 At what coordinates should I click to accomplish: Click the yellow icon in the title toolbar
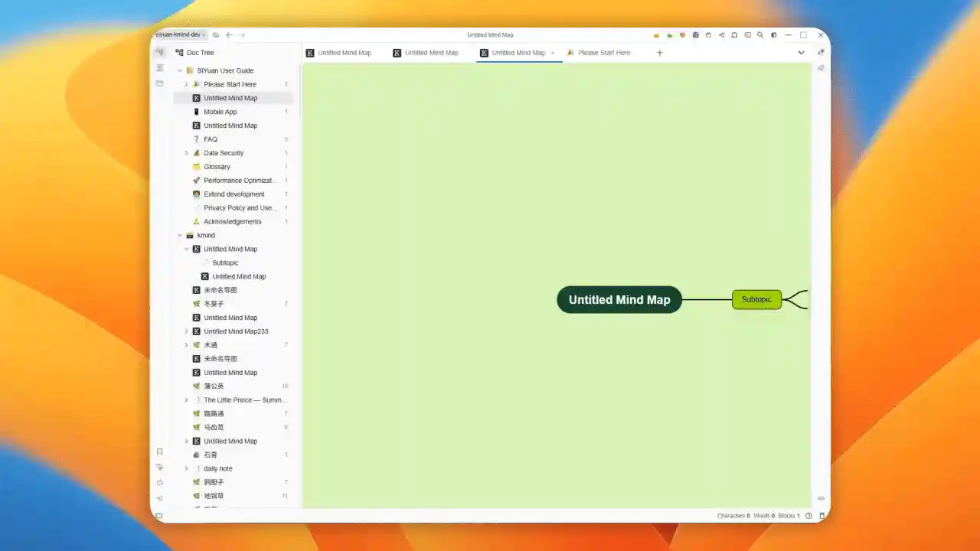tap(656, 35)
